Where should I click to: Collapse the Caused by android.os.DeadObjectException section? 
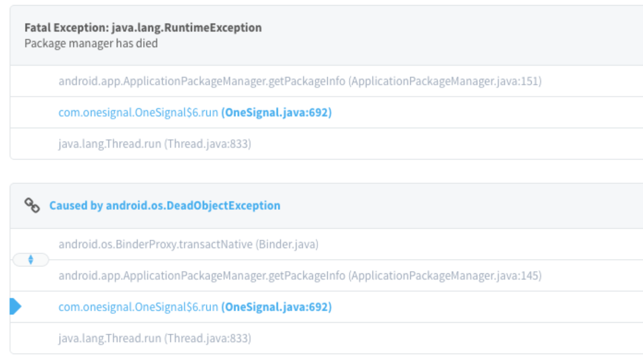coord(165,205)
